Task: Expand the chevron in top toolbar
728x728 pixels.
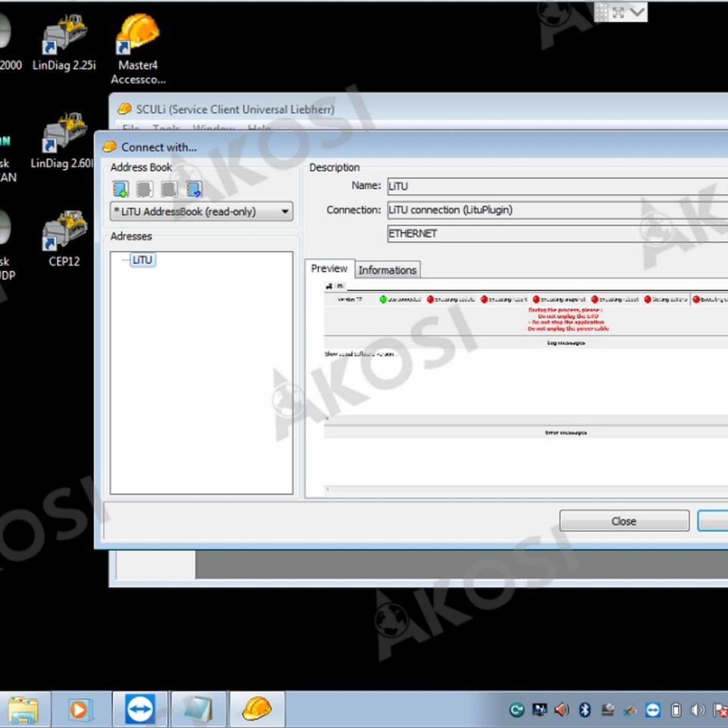Action: pyautogui.click(x=638, y=11)
